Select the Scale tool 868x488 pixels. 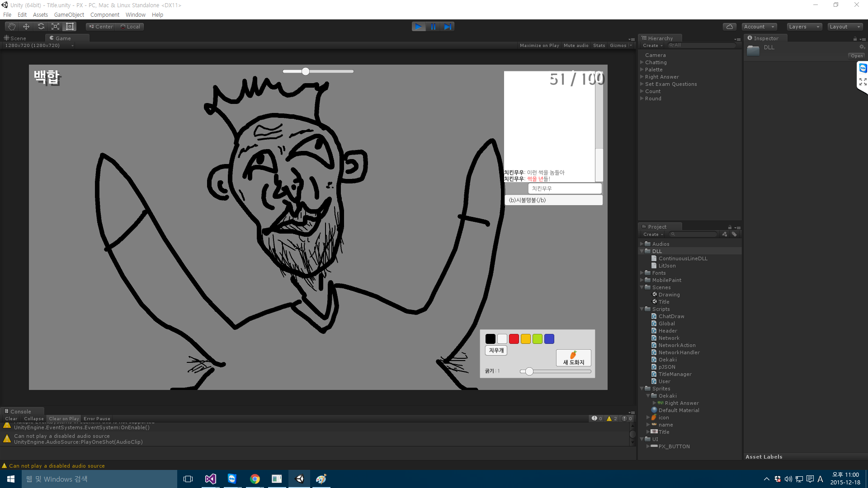[55, 27]
